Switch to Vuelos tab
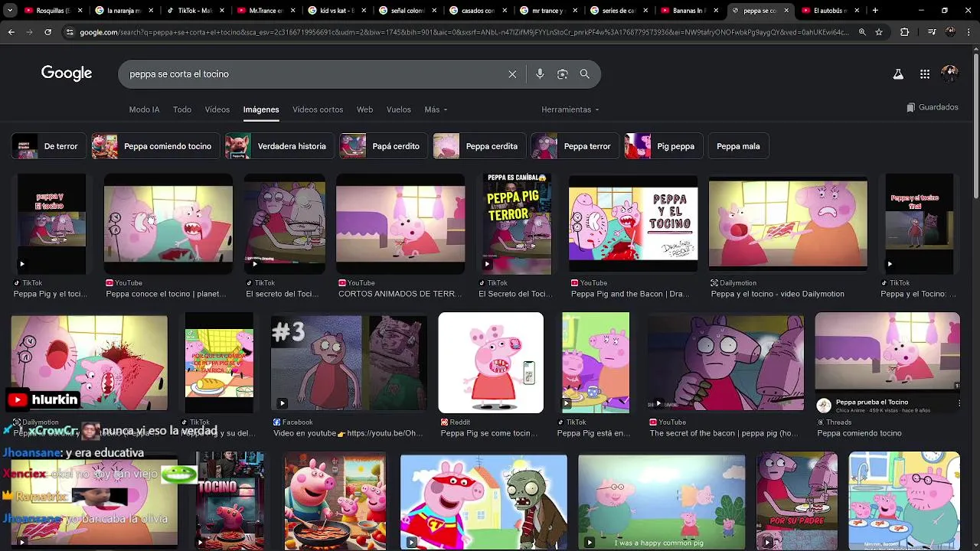The width and height of the screenshot is (980, 551). pyautogui.click(x=399, y=109)
